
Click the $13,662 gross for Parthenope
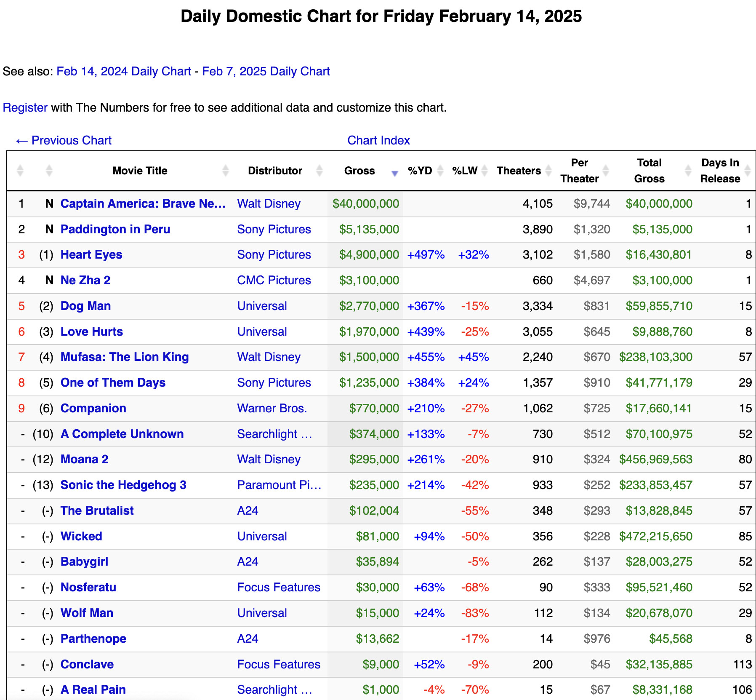(378, 639)
